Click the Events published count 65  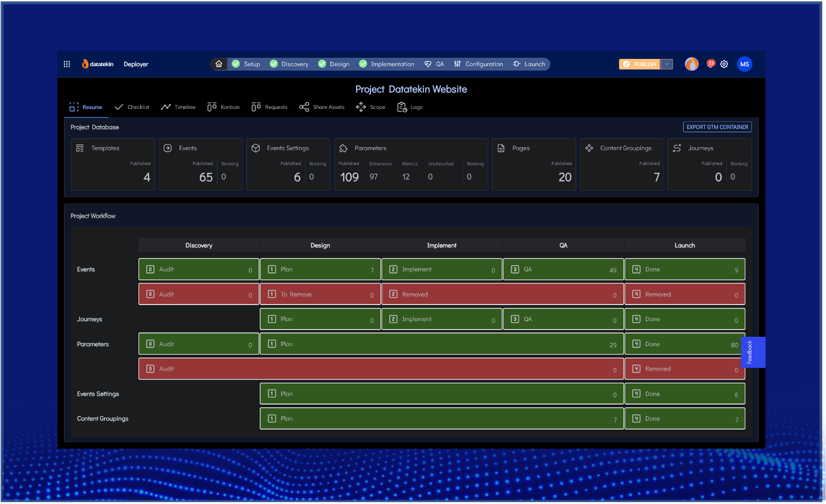tap(206, 177)
